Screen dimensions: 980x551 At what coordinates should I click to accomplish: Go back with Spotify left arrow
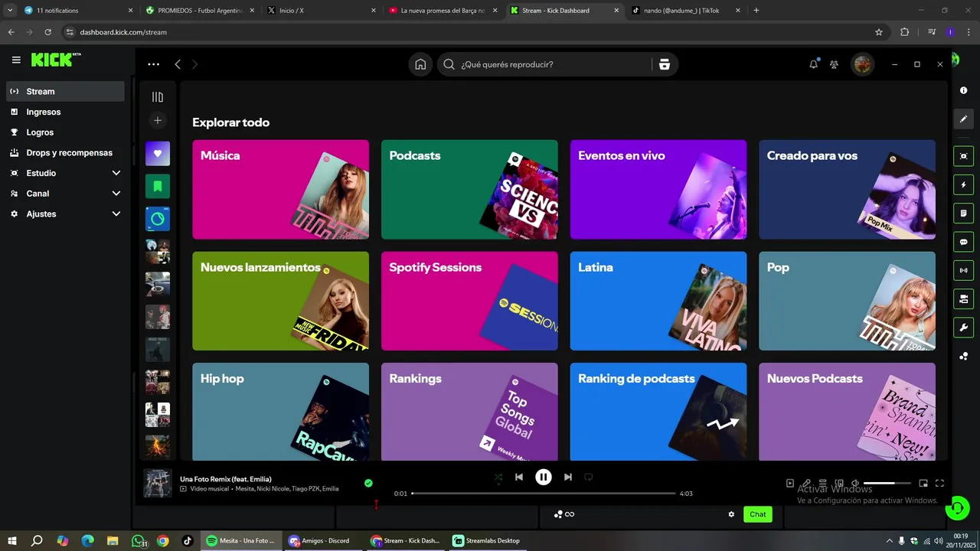pyautogui.click(x=178, y=64)
